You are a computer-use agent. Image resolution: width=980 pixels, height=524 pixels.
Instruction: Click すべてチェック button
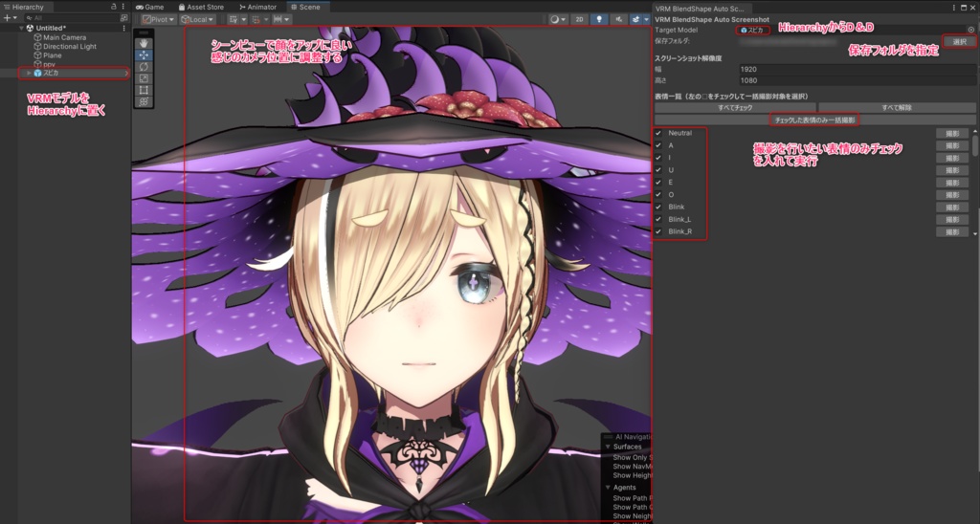click(735, 107)
